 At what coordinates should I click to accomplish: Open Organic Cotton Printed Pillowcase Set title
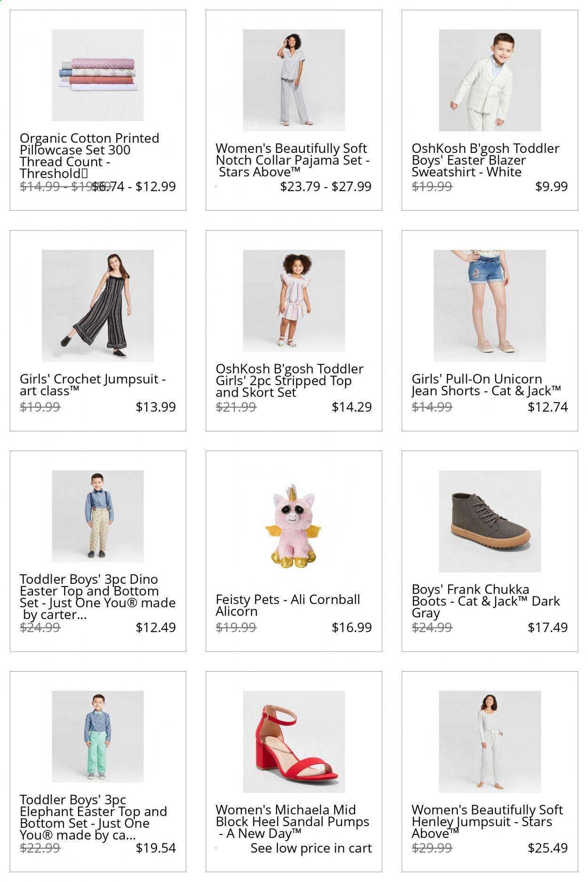click(89, 156)
